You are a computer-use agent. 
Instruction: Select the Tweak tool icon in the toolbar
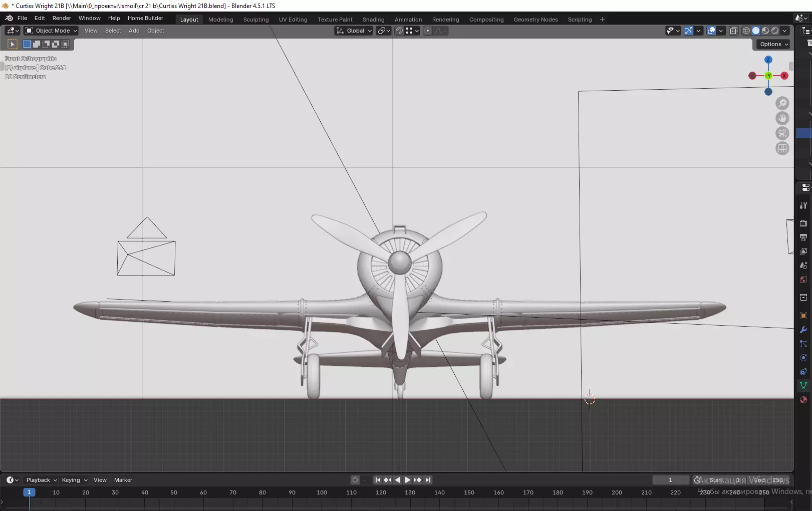[13, 44]
